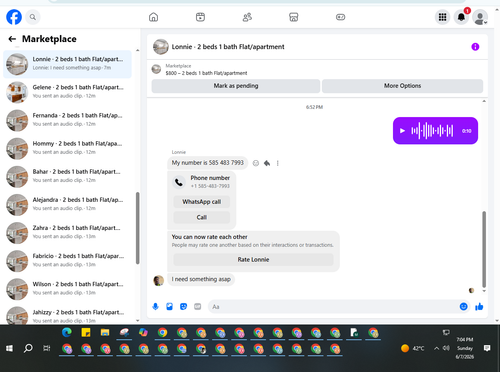500x372 pixels.
Task: Open the Marketplace storefront tab icon
Action: pyautogui.click(x=294, y=17)
